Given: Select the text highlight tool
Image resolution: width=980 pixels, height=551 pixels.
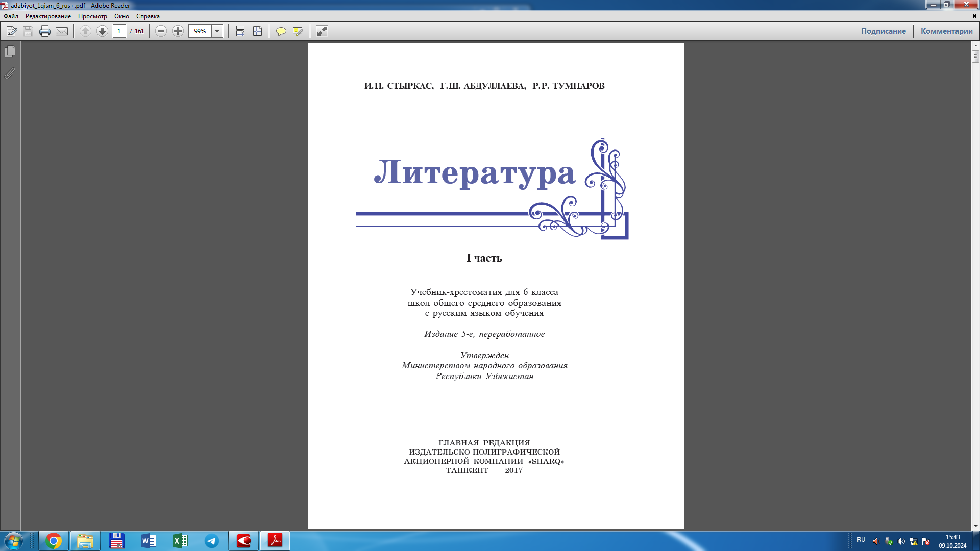Looking at the screenshot, I should pos(298,31).
